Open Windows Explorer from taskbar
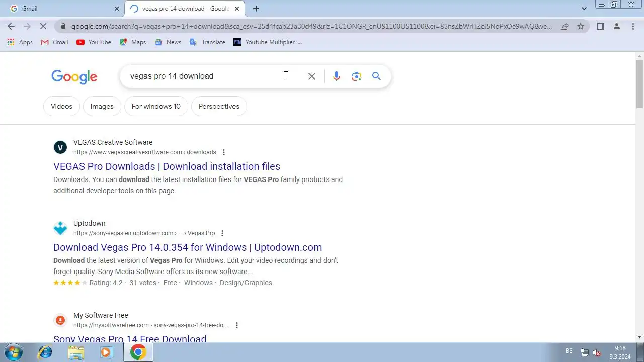This screenshot has width=644, height=362. (x=76, y=352)
